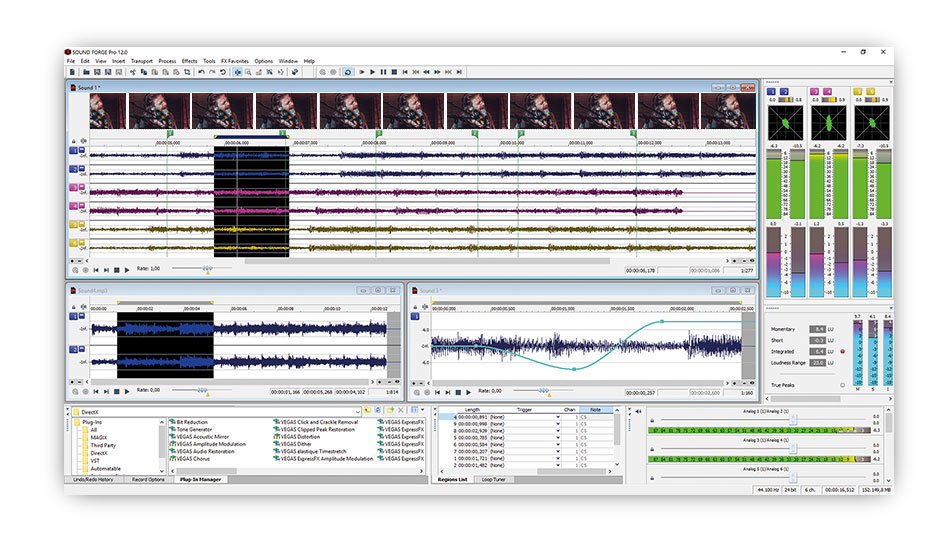Click Pause in the transport toolbar
The height and width of the screenshot is (540, 945).
(383, 72)
